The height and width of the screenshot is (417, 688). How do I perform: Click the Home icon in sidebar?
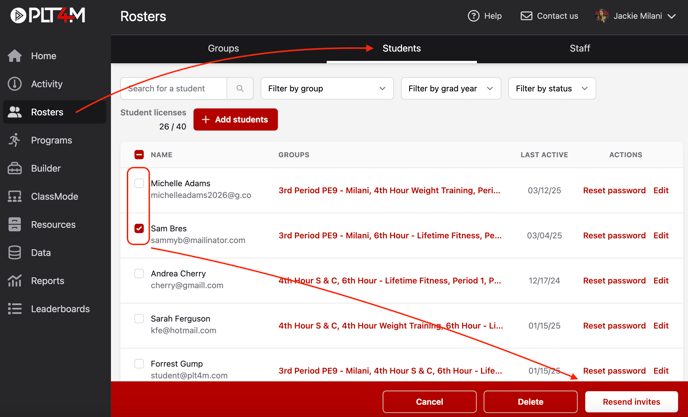(x=15, y=56)
